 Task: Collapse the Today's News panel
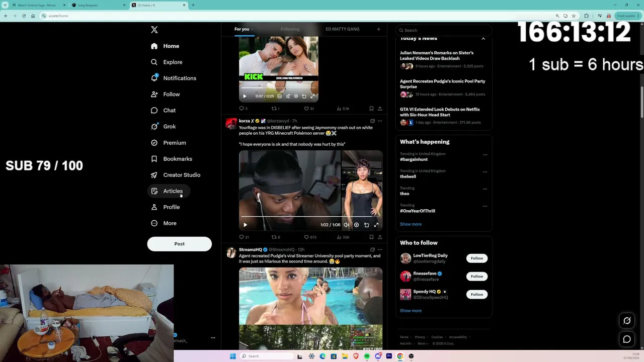[483, 38]
